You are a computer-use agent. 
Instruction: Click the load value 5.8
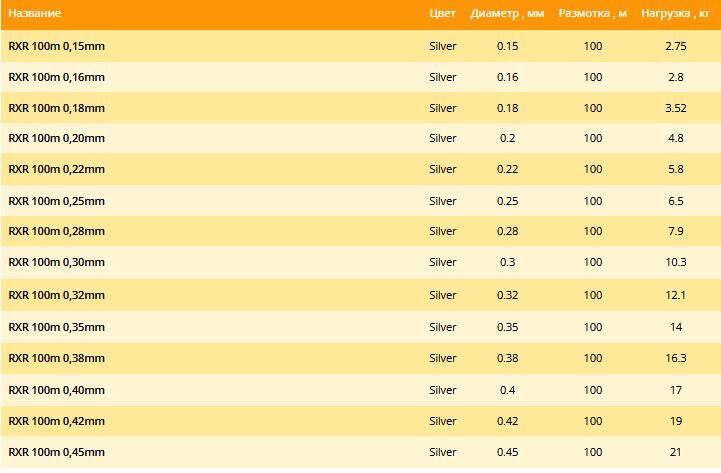[x=675, y=170]
